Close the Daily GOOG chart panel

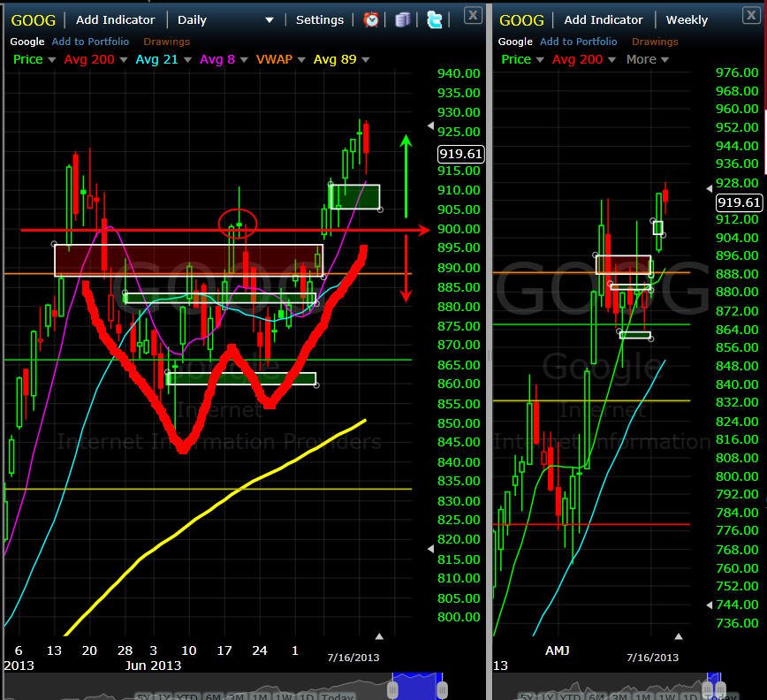(473, 15)
